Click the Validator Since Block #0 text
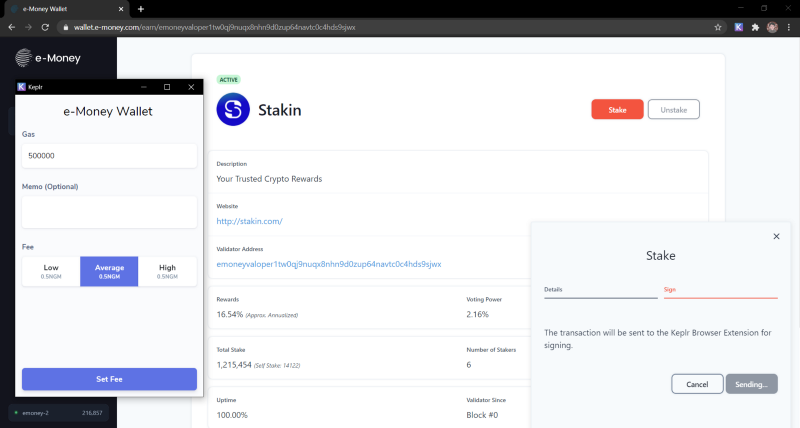800x428 pixels. pos(482,415)
